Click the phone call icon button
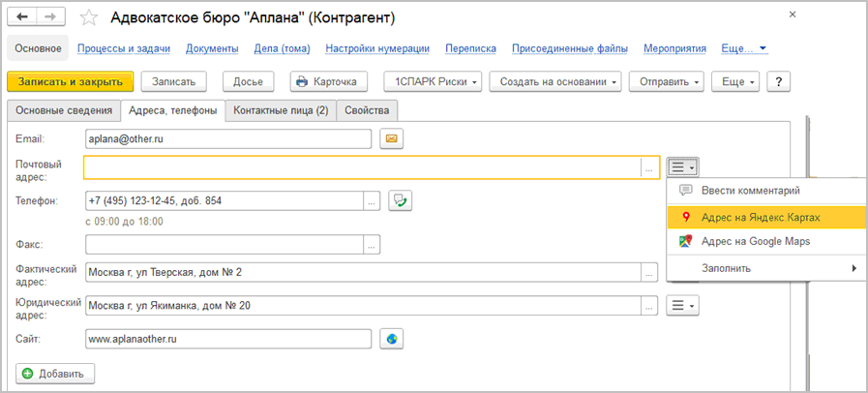The image size is (868, 393). click(x=401, y=200)
